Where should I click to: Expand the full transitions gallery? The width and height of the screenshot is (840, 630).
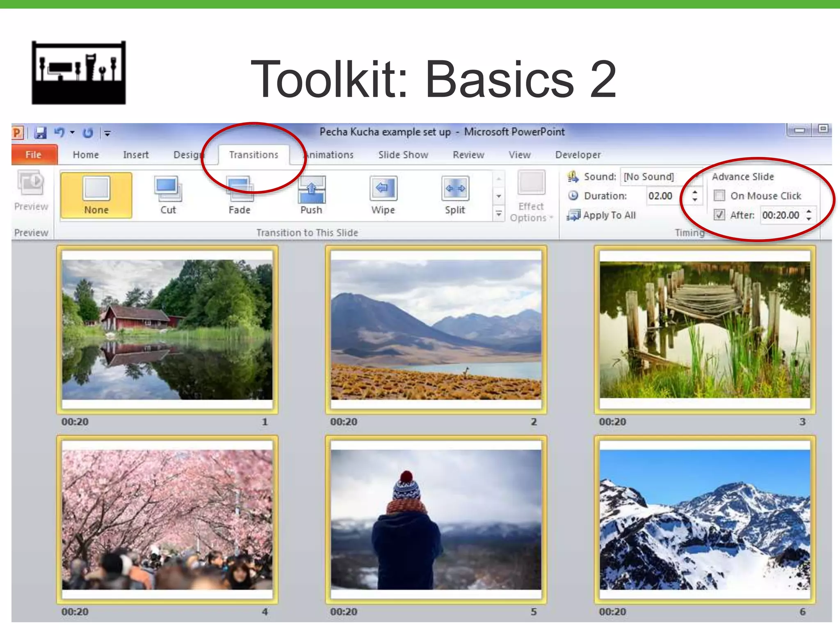499,214
